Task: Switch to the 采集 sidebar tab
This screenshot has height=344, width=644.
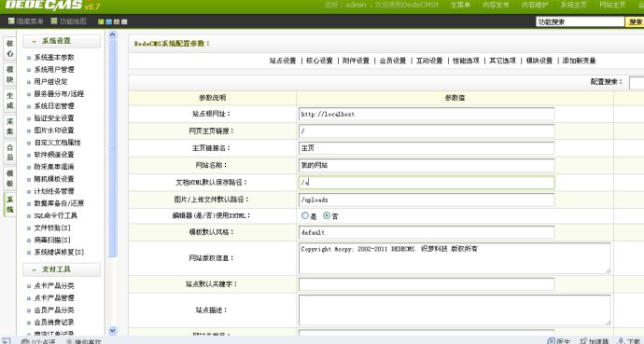Action: pyautogui.click(x=10, y=127)
